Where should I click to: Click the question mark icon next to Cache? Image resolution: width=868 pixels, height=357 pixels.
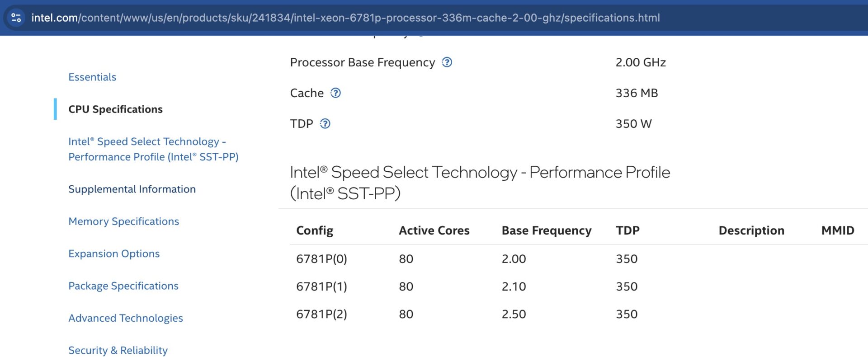click(x=335, y=93)
